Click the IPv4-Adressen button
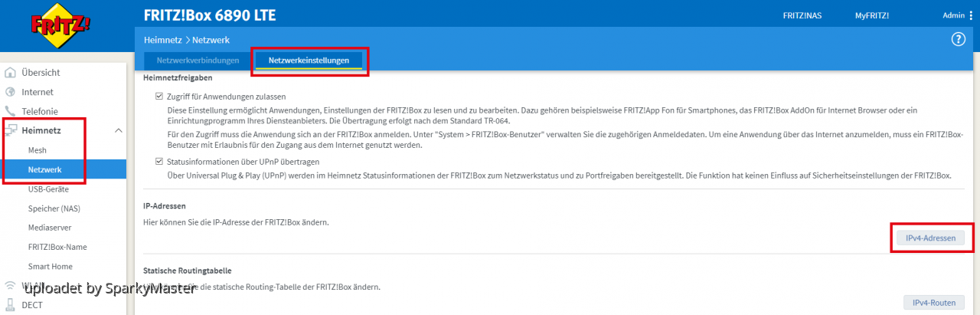The width and height of the screenshot is (980, 315). pyautogui.click(x=930, y=238)
